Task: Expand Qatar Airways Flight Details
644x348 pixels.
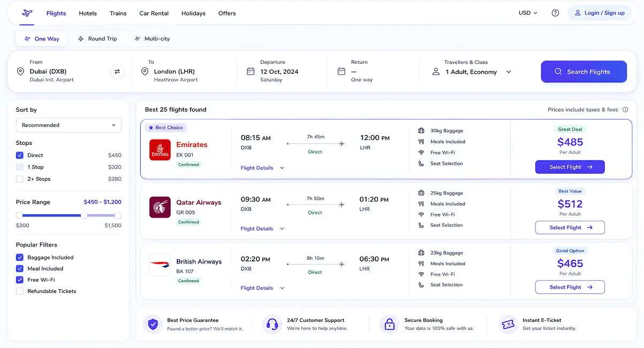Action: 262,229
